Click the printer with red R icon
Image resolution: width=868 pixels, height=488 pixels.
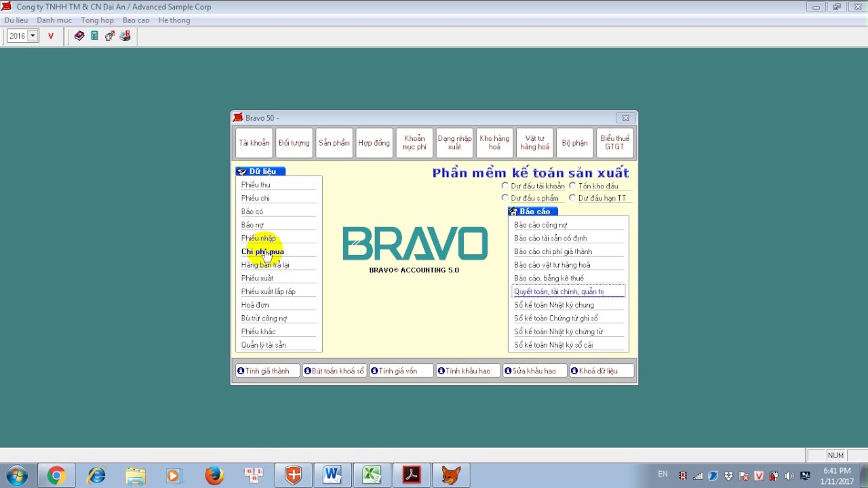click(125, 36)
